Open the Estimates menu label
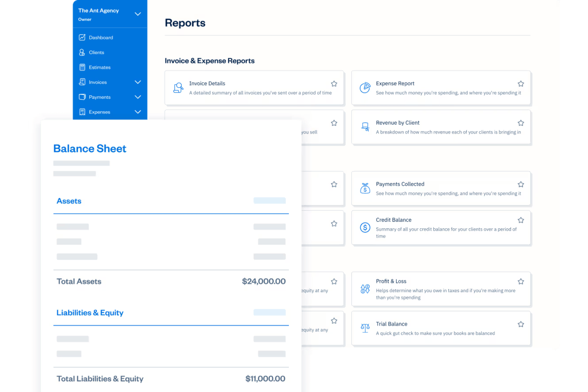The image size is (588, 392). tap(100, 68)
